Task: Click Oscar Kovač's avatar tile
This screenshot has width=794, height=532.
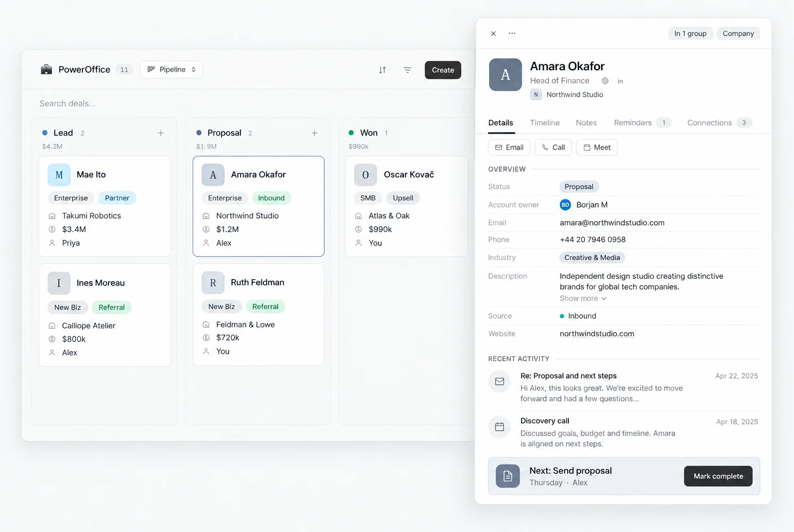Action: pyautogui.click(x=366, y=175)
